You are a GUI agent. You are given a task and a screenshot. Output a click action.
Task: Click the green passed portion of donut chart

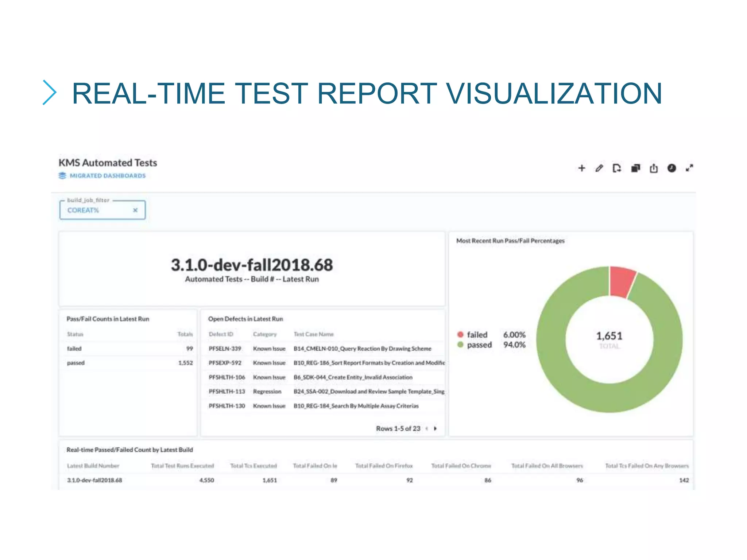pyautogui.click(x=609, y=398)
